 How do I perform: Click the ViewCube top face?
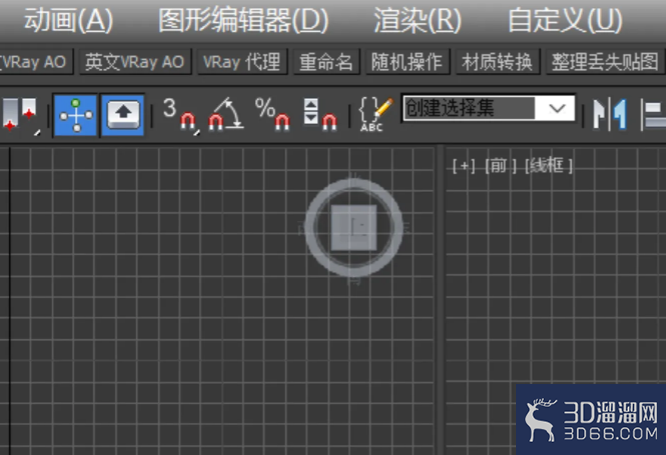click(354, 228)
